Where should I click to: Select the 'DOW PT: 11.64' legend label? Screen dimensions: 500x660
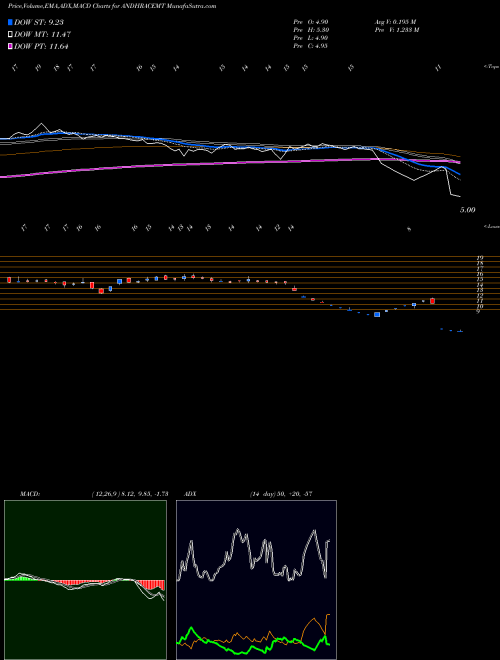tap(41, 46)
